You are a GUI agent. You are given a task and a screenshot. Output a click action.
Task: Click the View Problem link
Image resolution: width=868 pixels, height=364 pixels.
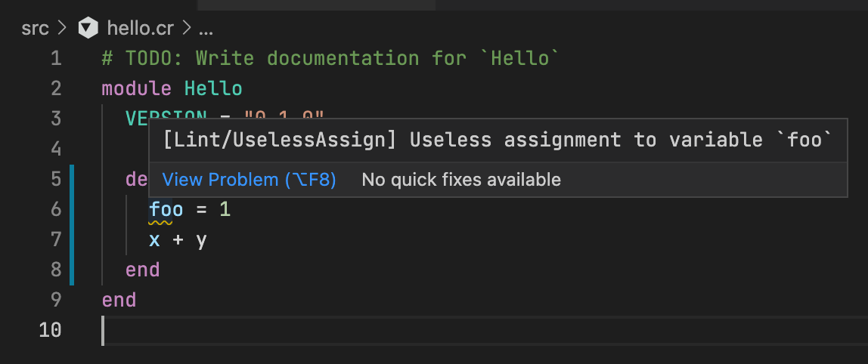pos(250,180)
